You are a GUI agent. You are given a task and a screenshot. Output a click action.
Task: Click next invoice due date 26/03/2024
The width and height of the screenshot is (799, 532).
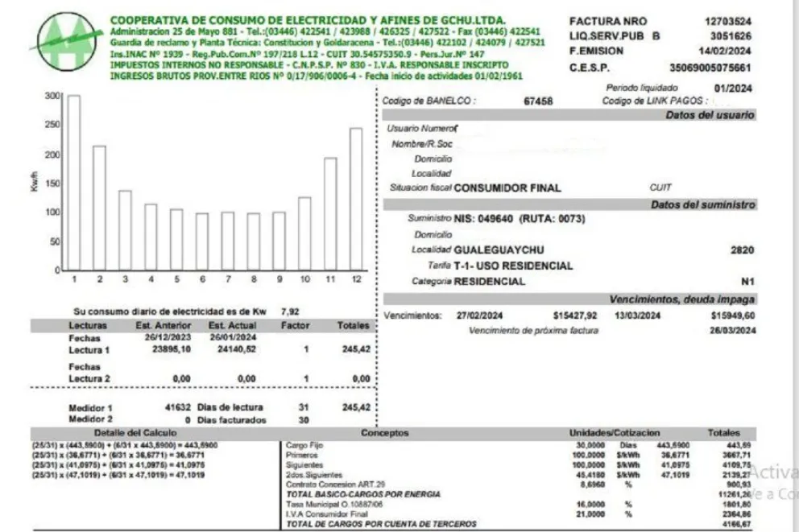click(733, 330)
